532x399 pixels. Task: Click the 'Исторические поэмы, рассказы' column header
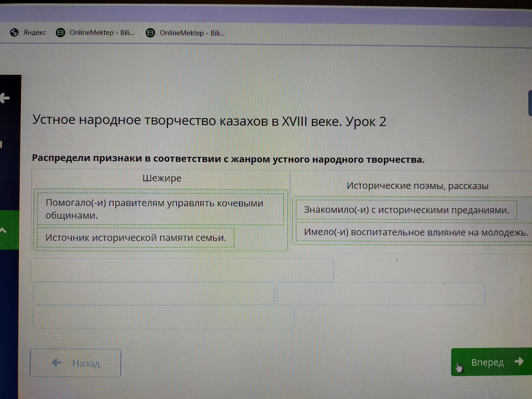click(417, 186)
